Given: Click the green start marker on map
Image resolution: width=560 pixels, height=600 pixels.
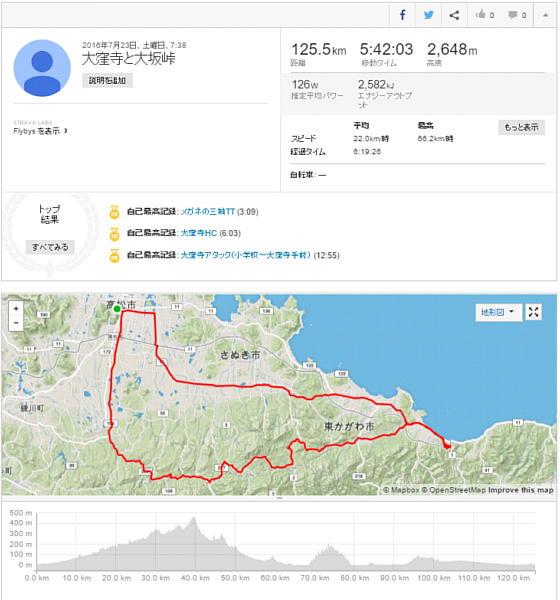Looking at the screenshot, I should 117,308.
